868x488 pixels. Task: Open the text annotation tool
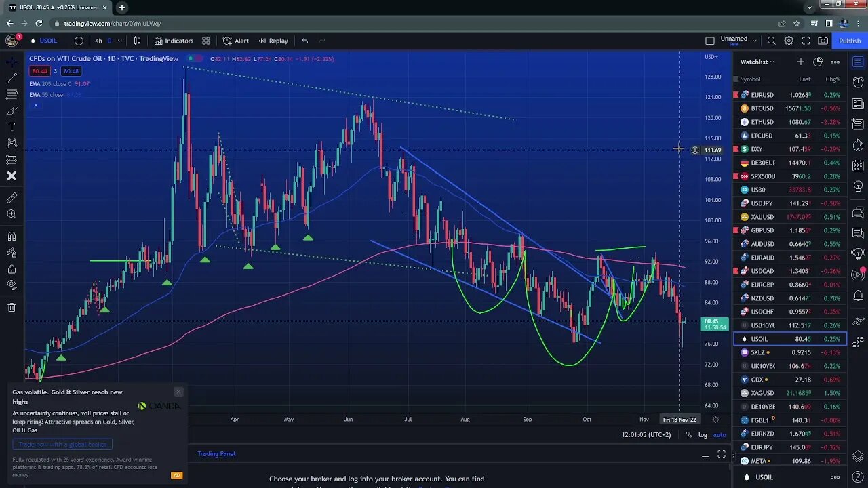(12, 127)
